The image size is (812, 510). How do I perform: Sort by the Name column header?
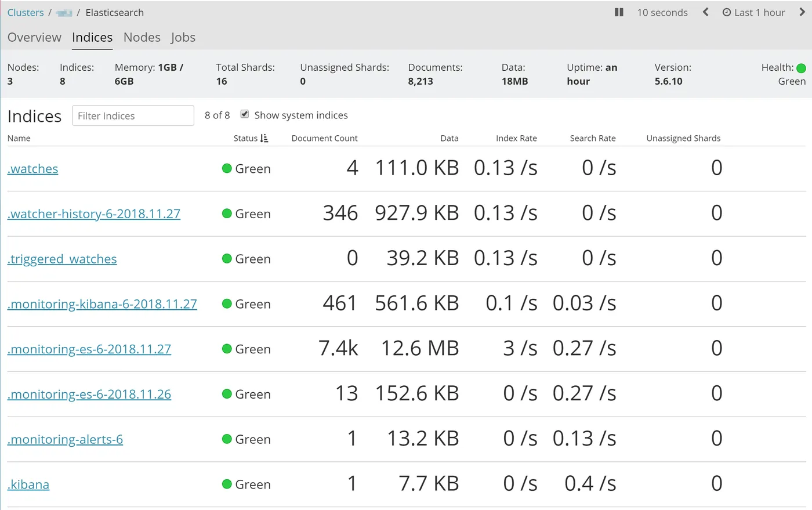(19, 138)
